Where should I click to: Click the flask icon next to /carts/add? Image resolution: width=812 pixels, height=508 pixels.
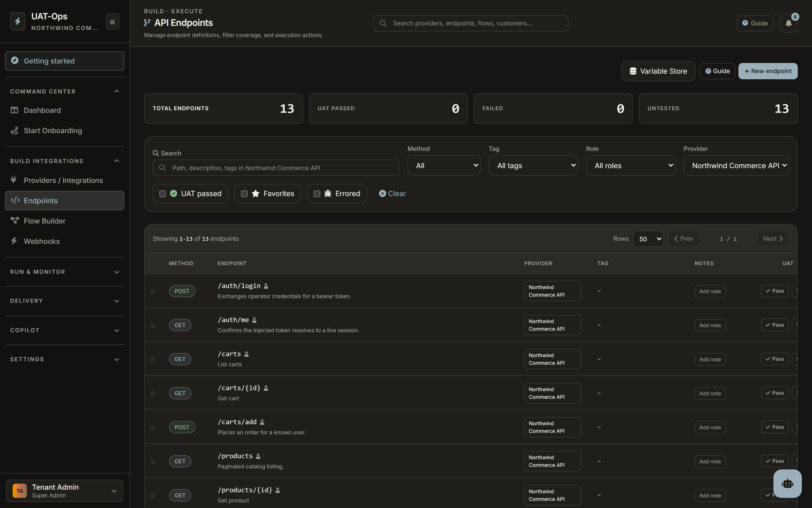(x=262, y=422)
